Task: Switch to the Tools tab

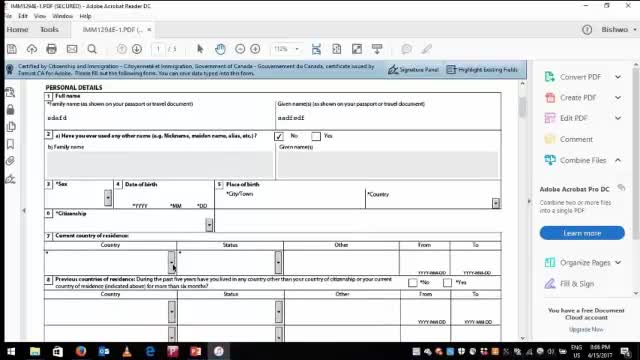Action: (x=49, y=29)
